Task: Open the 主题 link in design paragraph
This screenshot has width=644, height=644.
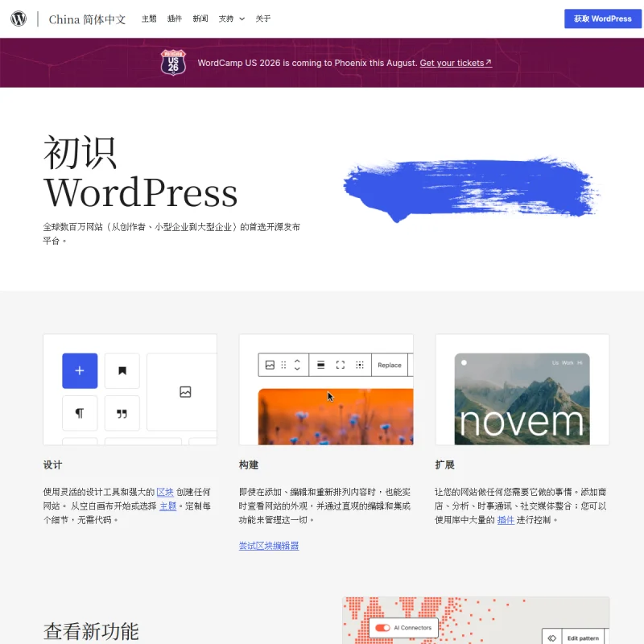Action: click(x=167, y=506)
